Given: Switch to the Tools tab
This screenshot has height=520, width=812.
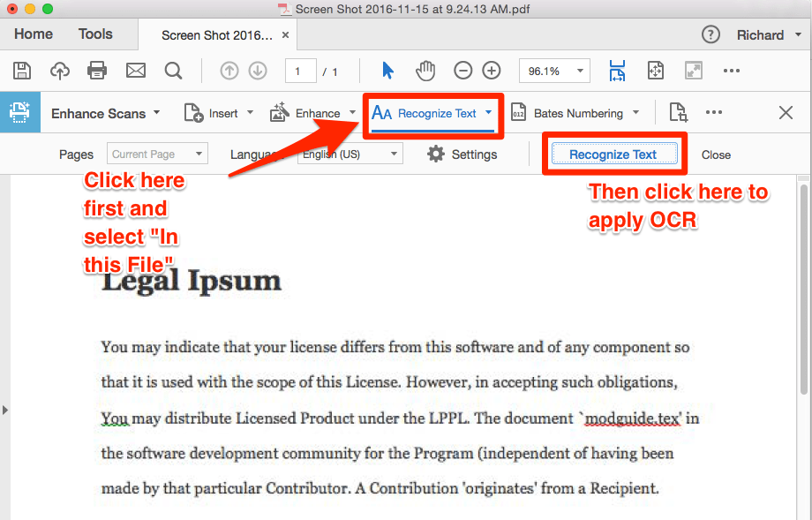Looking at the screenshot, I should (x=95, y=34).
